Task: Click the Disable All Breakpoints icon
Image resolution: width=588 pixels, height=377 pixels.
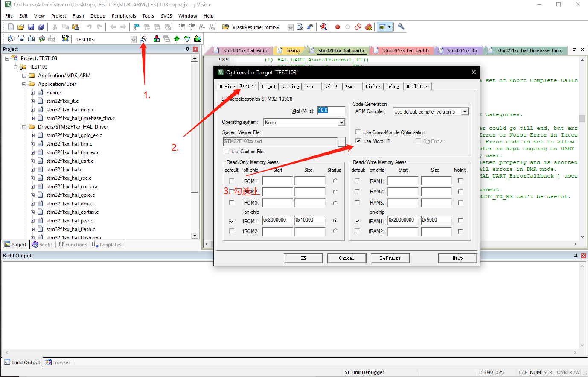Action: [358, 27]
